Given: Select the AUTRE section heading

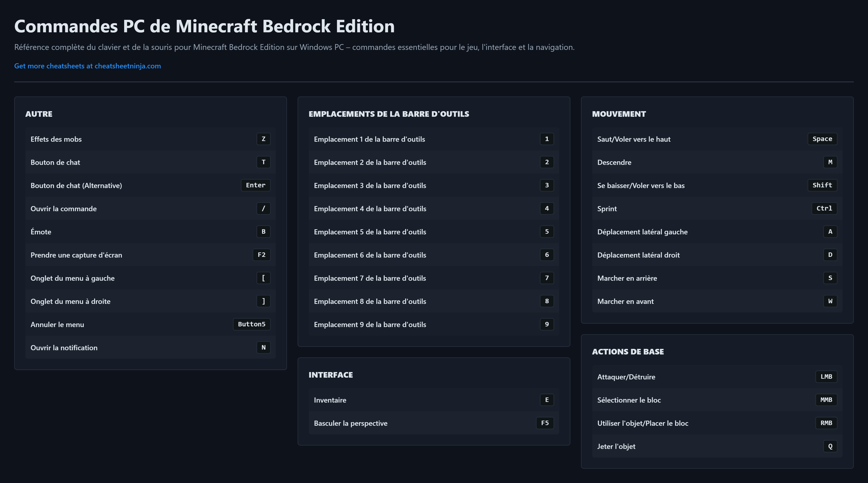Looking at the screenshot, I should pyautogui.click(x=39, y=114).
